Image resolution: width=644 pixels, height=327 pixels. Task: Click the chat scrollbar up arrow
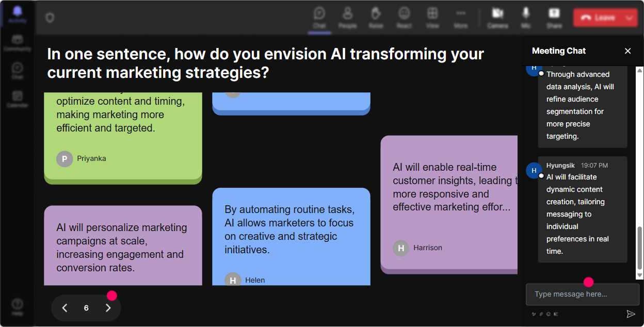coord(640,70)
